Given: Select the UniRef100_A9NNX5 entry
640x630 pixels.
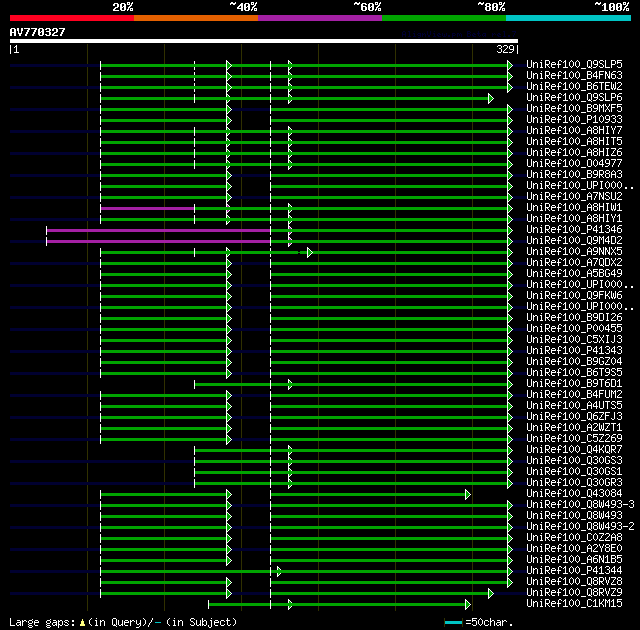Looking at the screenshot, I should [574, 252].
